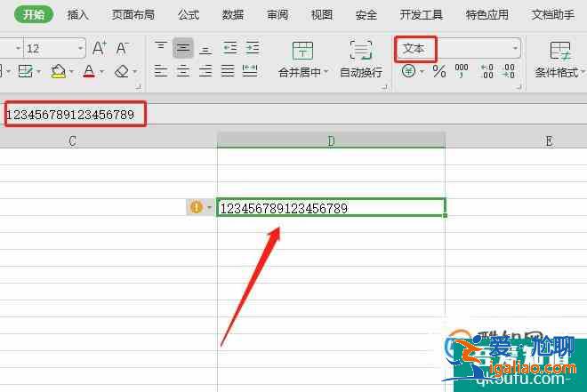Expand the font size dropdown arrow
The image size is (587, 392).
click(x=80, y=48)
